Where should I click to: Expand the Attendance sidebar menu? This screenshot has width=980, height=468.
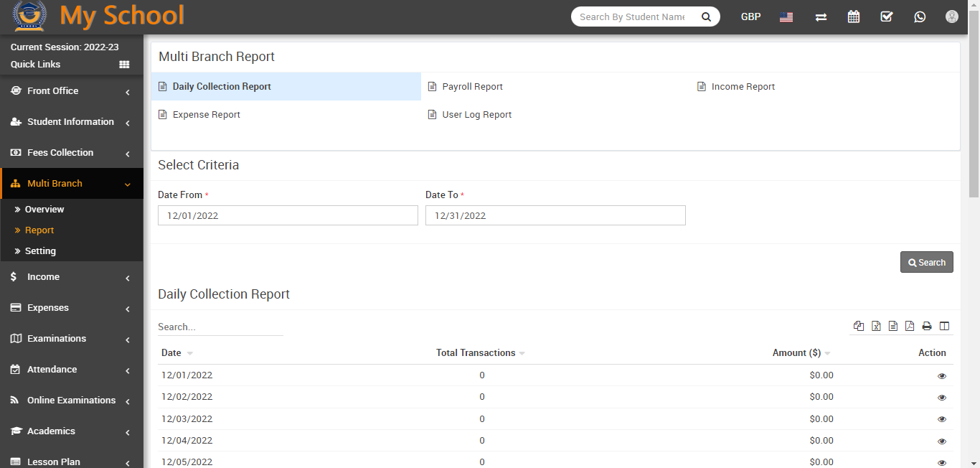(72, 370)
